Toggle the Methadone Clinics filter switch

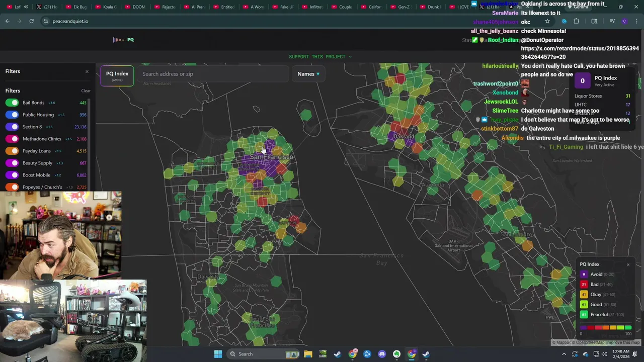coord(12,139)
